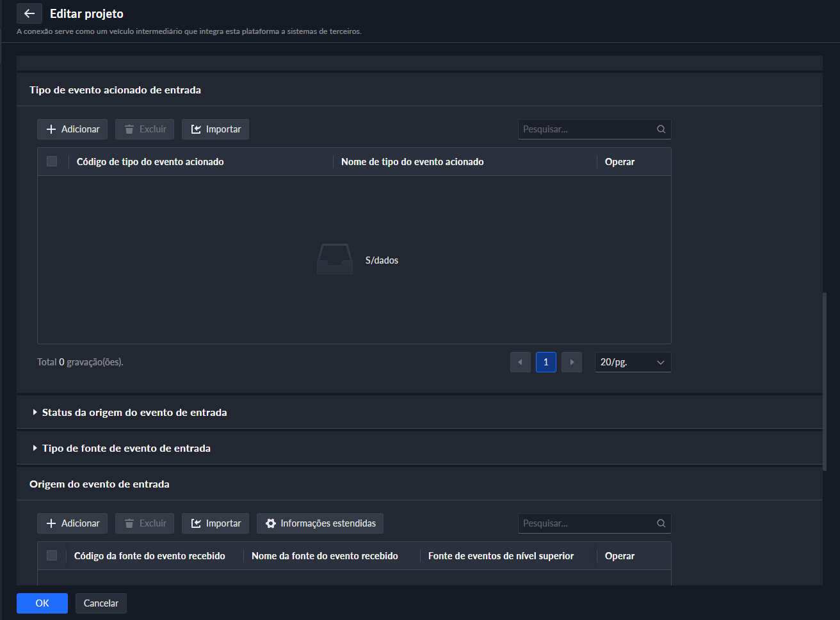840x620 pixels.
Task: Click the back arrow beside Editar projeto
Action: (x=29, y=13)
